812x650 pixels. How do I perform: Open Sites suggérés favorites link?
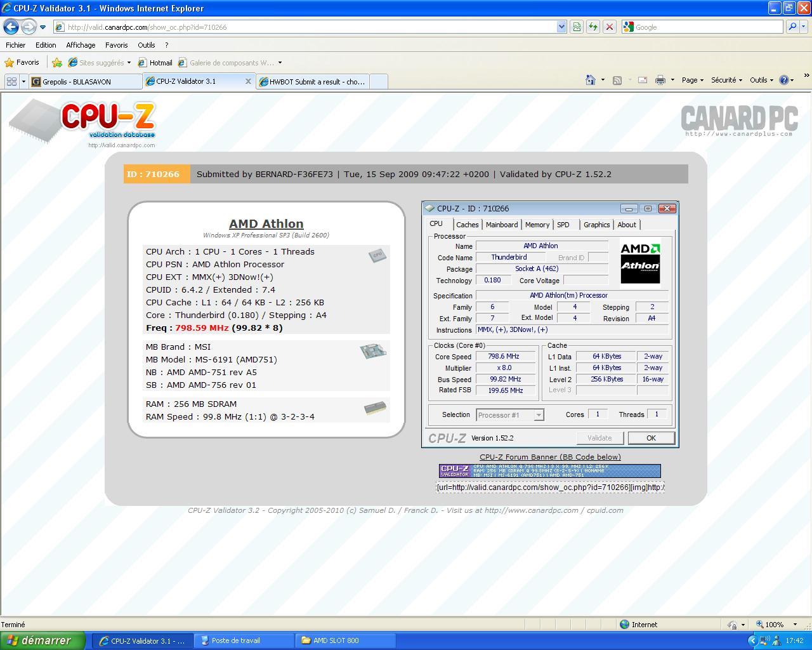pyautogui.click(x=99, y=63)
